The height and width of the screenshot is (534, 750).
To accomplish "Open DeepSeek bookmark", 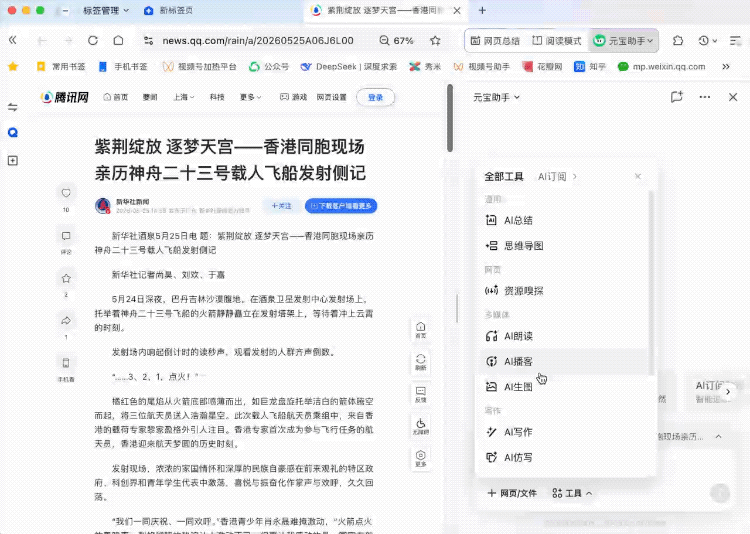I will click(x=348, y=67).
